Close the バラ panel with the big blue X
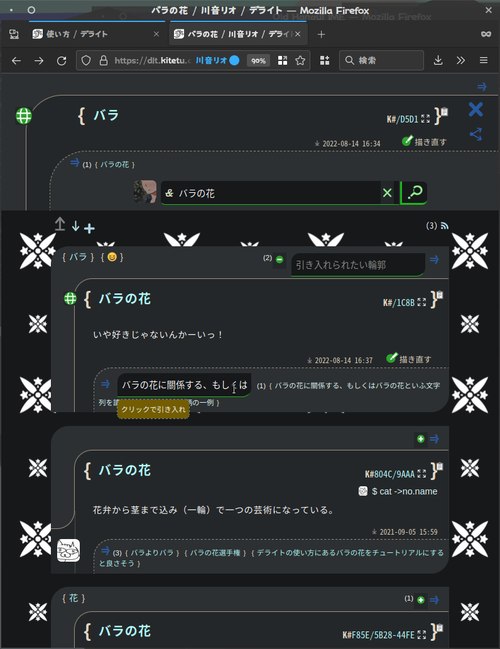500x649 pixels. [476, 110]
